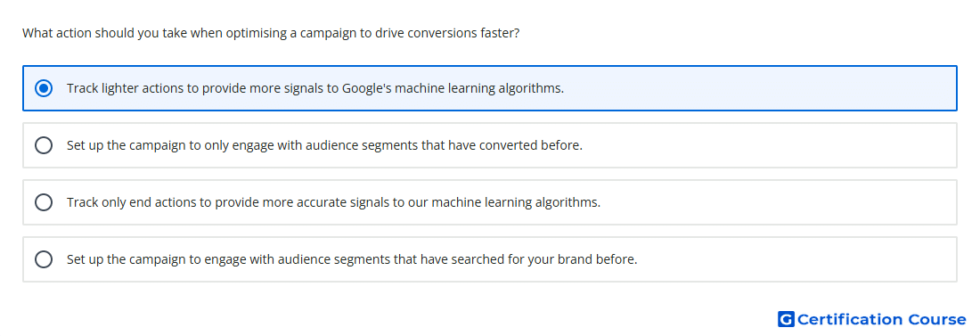Choose the 'Track only end actions' radio button
This screenshot has width=980, height=336.
[44, 202]
